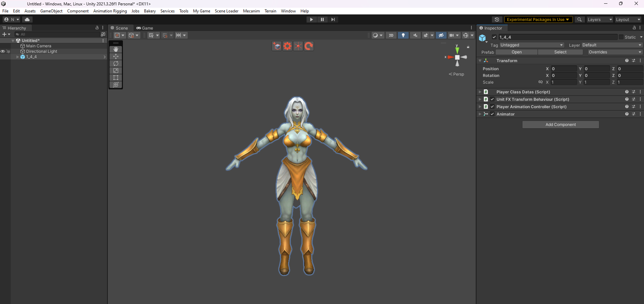
Task: Click the orange circular arrow overlay icon
Action: [x=309, y=46]
